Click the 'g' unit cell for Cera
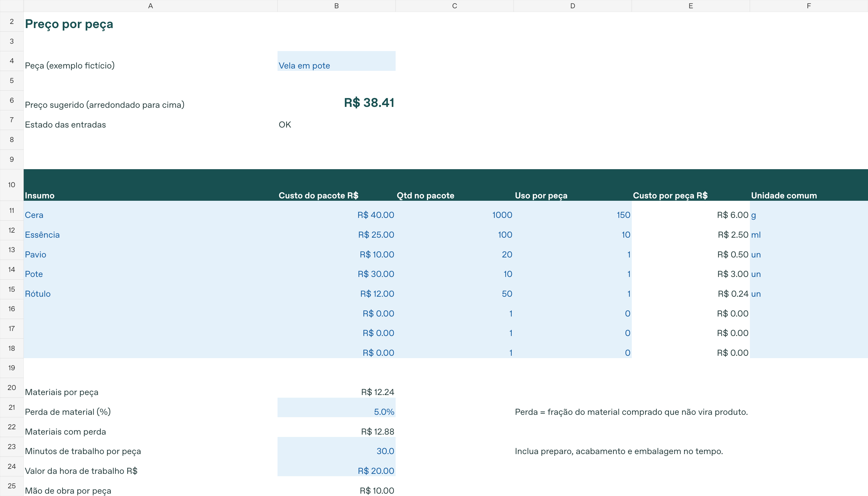The height and width of the screenshot is (496, 868). pos(809,211)
